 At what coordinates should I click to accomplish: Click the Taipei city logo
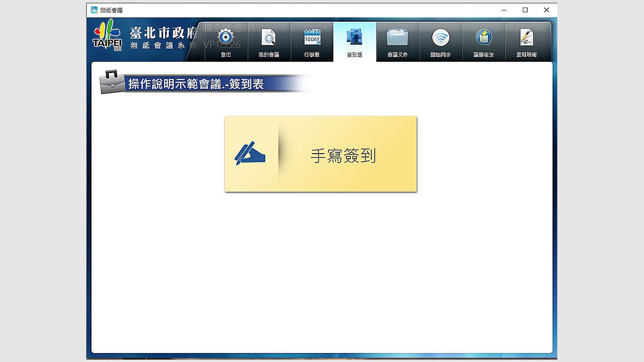[107, 36]
